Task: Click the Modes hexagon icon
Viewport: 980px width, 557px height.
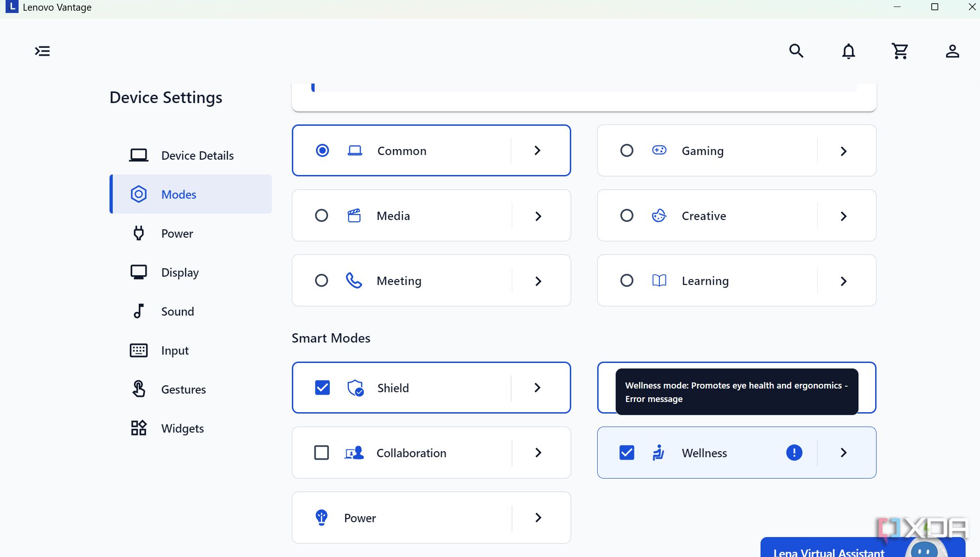Action: [138, 194]
